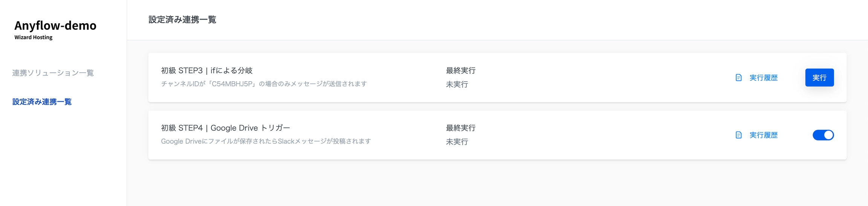
Task: Click the 未実行 status in the STEP3 row
Action: (457, 84)
